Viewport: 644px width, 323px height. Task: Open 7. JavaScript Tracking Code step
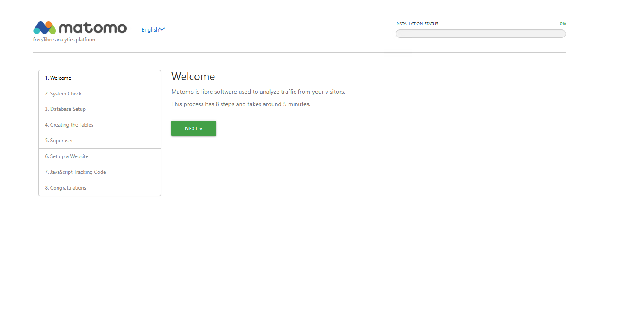(75, 172)
